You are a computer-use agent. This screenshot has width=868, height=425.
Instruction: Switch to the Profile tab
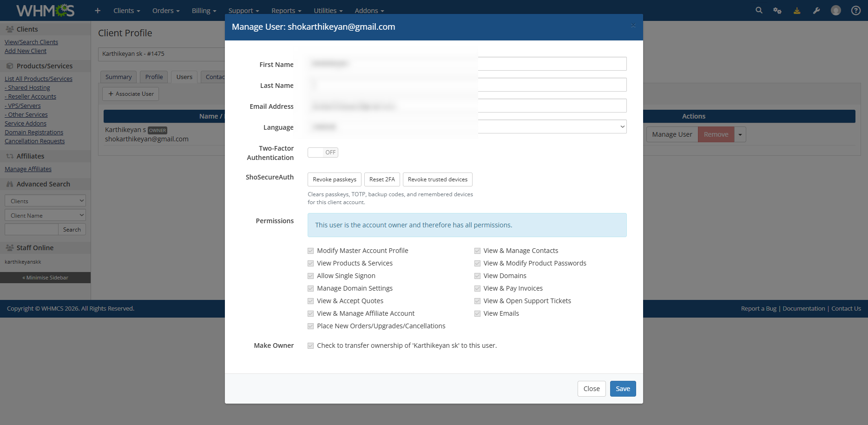coord(154,77)
